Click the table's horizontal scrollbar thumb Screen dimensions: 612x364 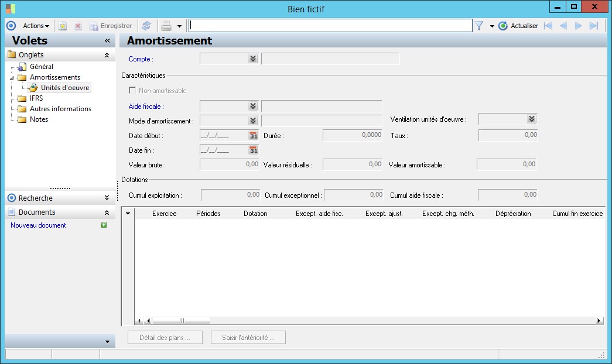181,321
